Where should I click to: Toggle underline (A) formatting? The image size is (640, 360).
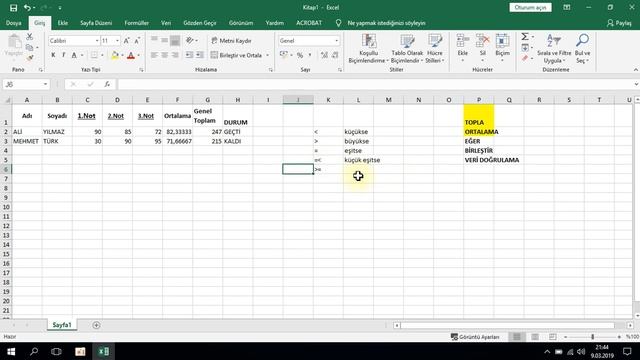pos(74,55)
